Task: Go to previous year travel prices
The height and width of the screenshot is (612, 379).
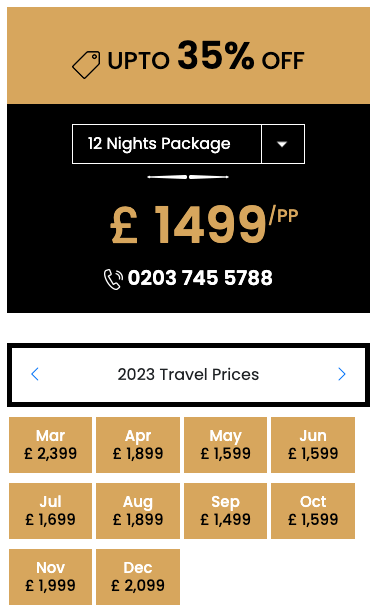Action: click(x=35, y=374)
